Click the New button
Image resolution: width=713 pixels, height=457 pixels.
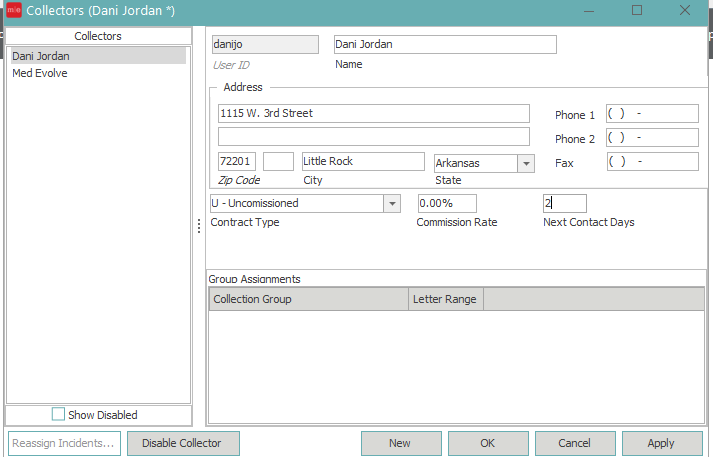(x=400, y=443)
